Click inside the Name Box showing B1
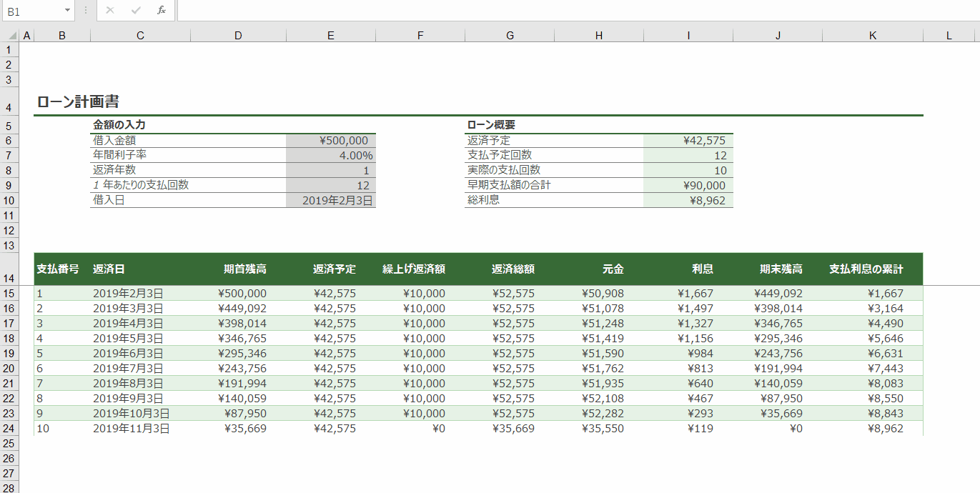The image size is (980, 493). (x=32, y=11)
